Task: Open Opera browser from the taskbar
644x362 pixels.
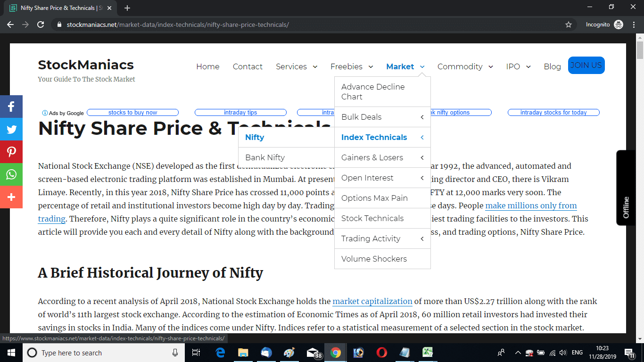Action: coord(381,352)
